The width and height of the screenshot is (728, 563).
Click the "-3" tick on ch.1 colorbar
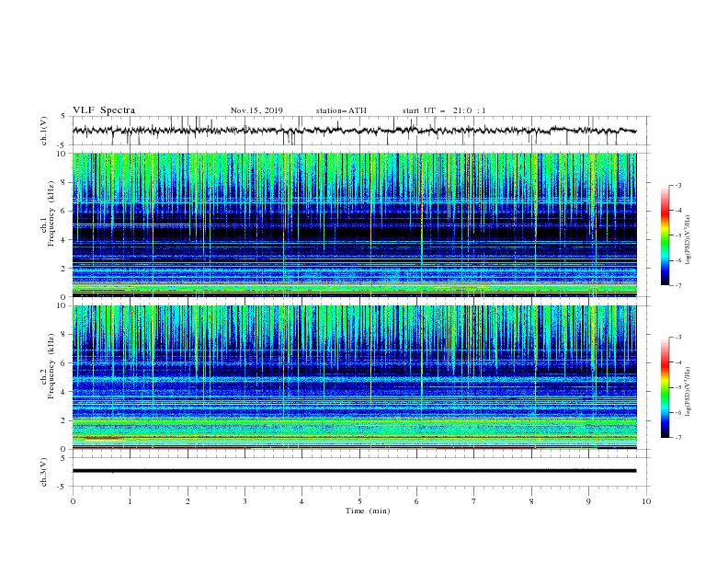[677, 185]
